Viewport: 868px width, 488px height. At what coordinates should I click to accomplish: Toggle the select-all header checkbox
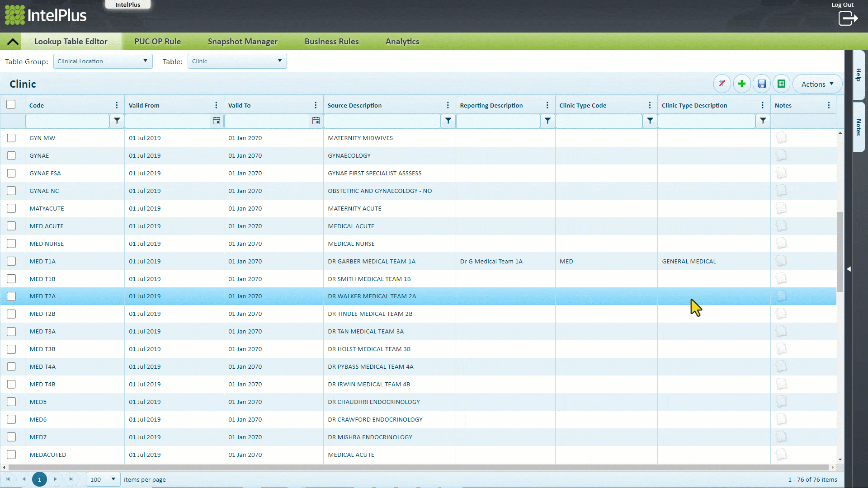coord(11,105)
